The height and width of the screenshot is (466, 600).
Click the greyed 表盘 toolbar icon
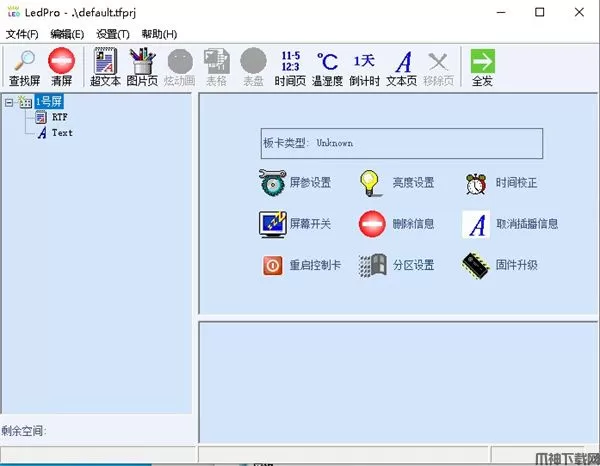pos(253,61)
